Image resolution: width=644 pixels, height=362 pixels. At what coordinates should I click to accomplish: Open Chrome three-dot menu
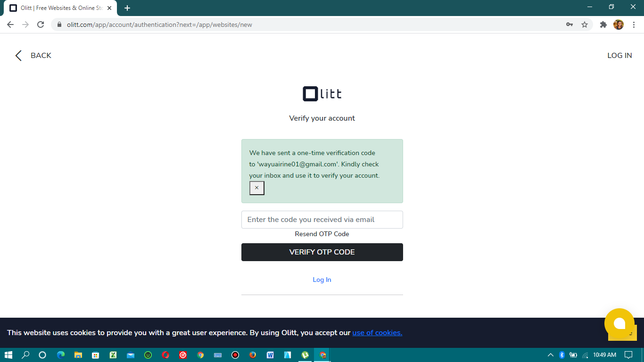634,25
